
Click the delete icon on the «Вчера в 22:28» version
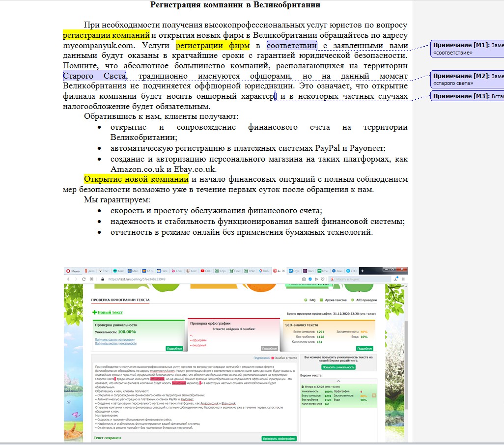(x=374, y=395)
